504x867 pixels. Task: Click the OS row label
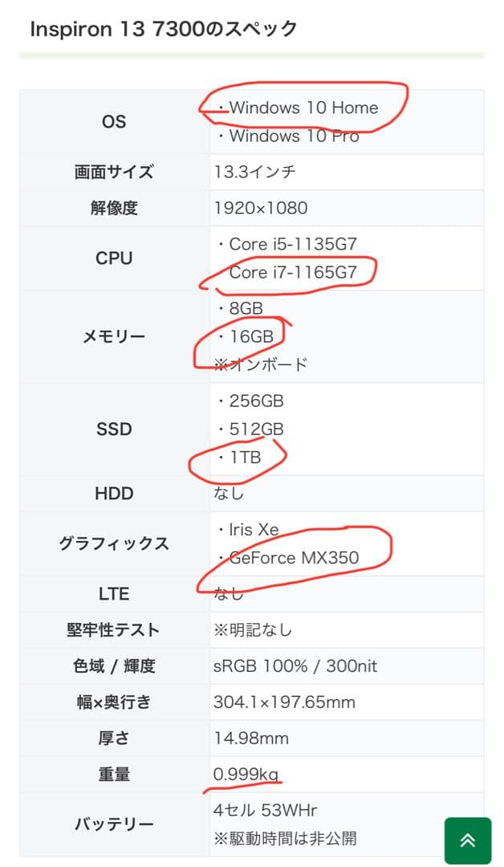pyautogui.click(x=113, y=121)
